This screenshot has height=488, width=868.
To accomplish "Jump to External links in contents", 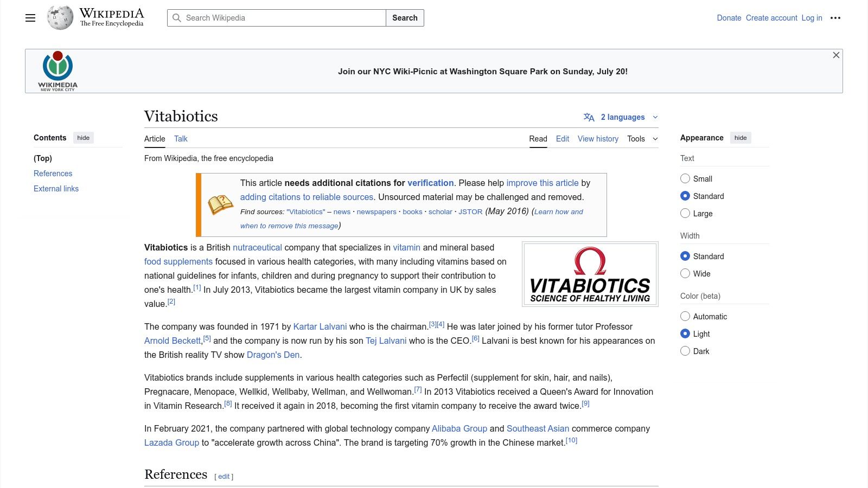I will click(x=56, y=189).
